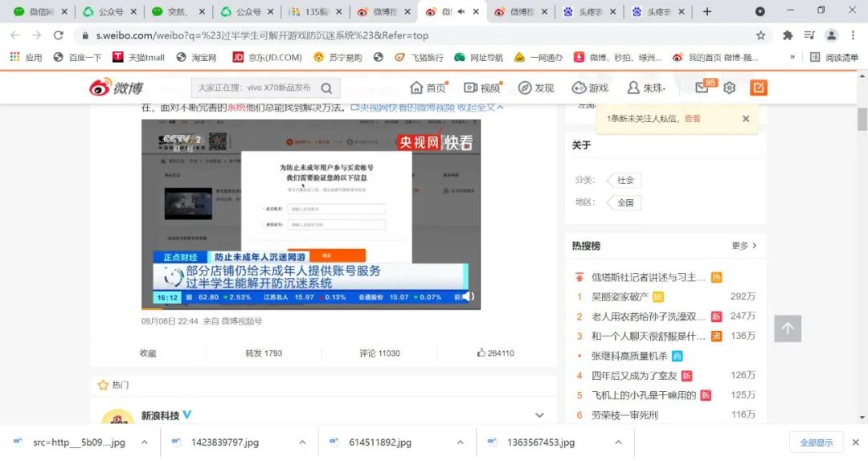The height and width of the screenshot is (461, 868).
Task: Open 发现 discover in Weibo navigation
Action: pos(536,88)
